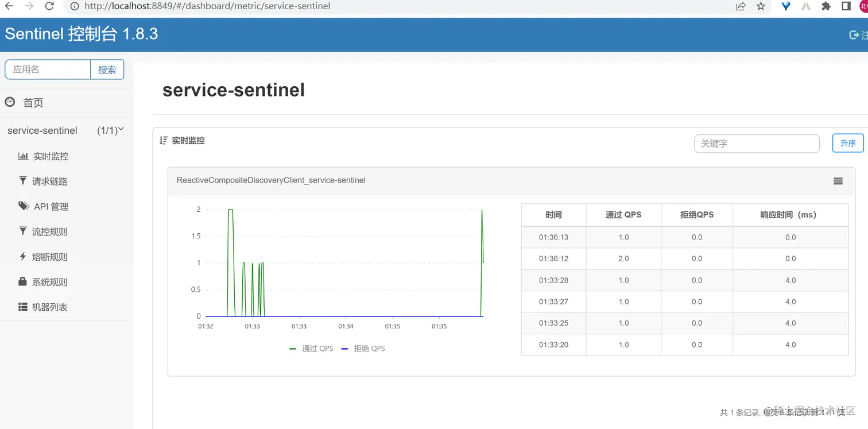
Task: Click the logout icon in the header
Action: coord(854,35)
